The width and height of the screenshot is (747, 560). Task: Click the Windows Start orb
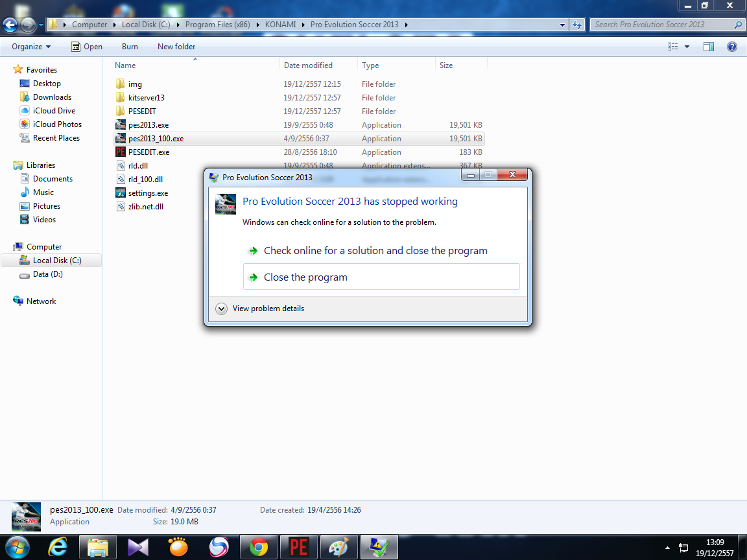17,547
